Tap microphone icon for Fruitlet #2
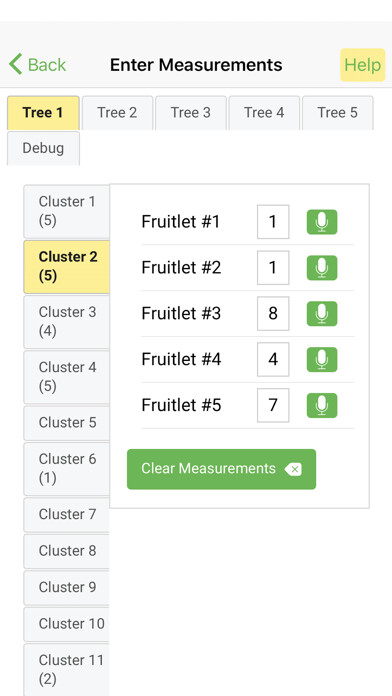Screen dimensions: 392x696 pyautogui.click(x=322, y=268)
